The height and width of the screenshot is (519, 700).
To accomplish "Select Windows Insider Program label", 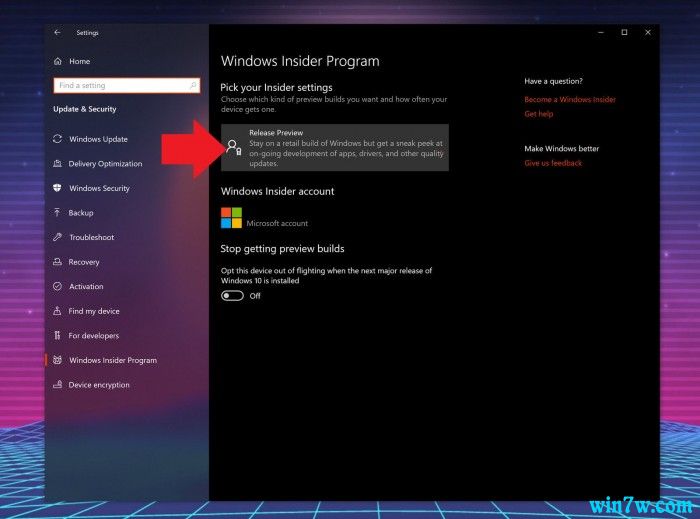I will tap(113, 360).
